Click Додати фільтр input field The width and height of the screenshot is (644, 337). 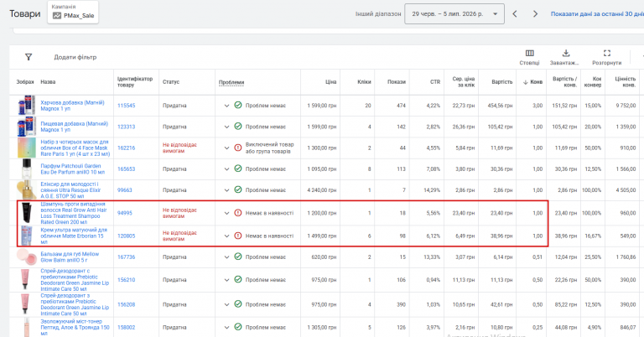point(75,57)
